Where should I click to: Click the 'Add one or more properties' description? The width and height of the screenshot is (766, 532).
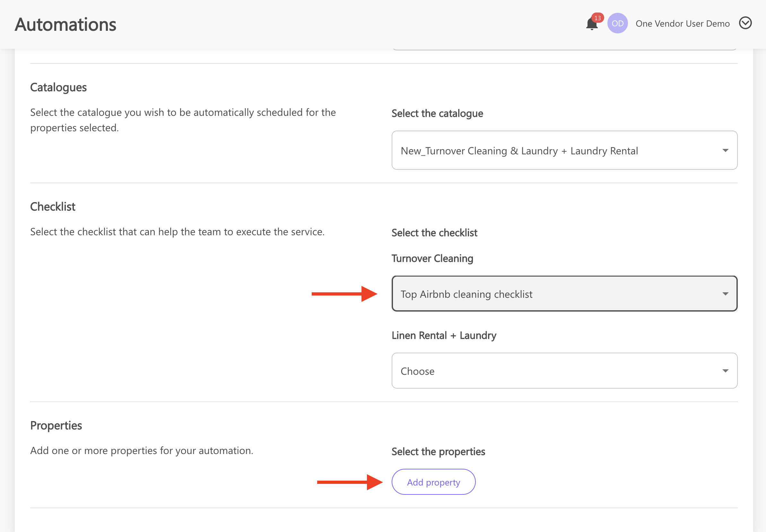click(x=142, y=451)
